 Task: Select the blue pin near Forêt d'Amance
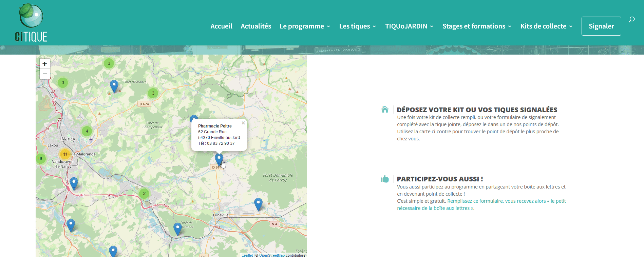tap(114, 85)
